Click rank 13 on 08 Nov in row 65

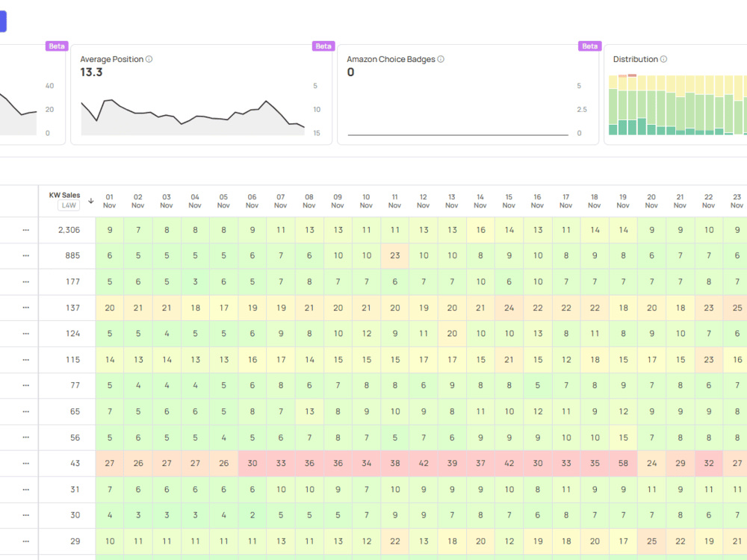pyautogui.click(x=310, y=411)
